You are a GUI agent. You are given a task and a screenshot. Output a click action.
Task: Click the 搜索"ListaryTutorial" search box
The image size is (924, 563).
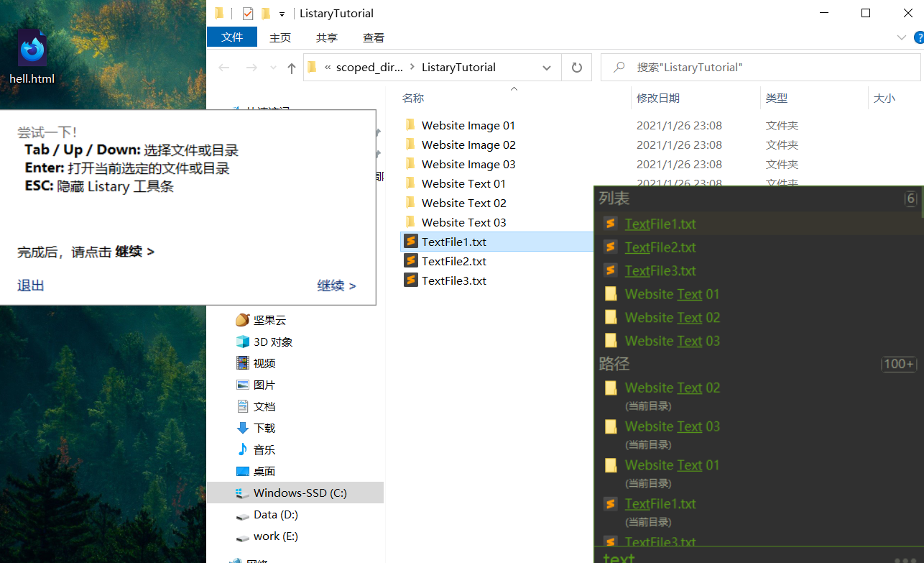(760, 68)
